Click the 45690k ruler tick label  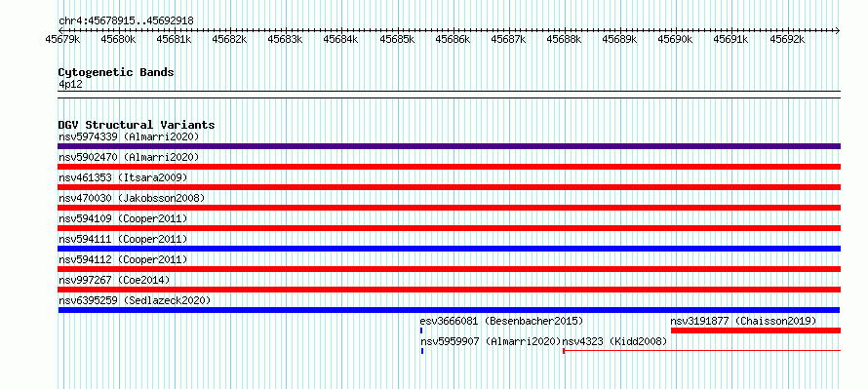(x=675, y=39)
